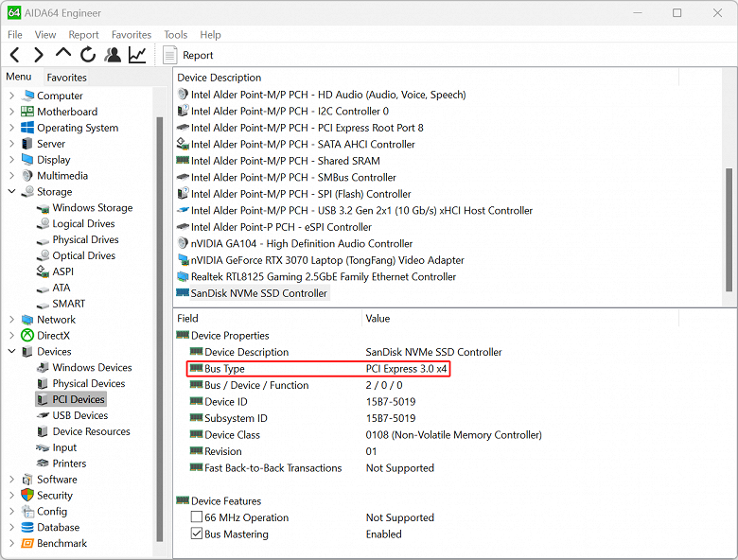Click the Forward navigation arrow
This screenshot has height=560, width=738.
pyautogui.click(x=39, y=55)
